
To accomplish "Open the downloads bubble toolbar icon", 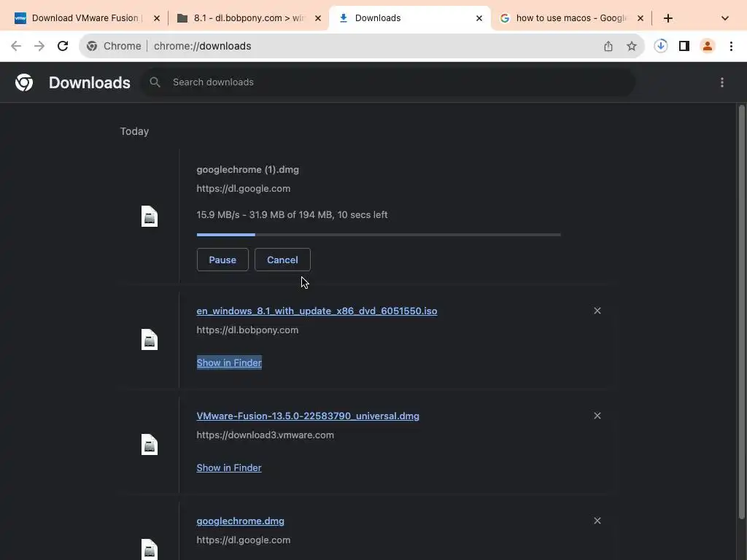I will [660, 46].
